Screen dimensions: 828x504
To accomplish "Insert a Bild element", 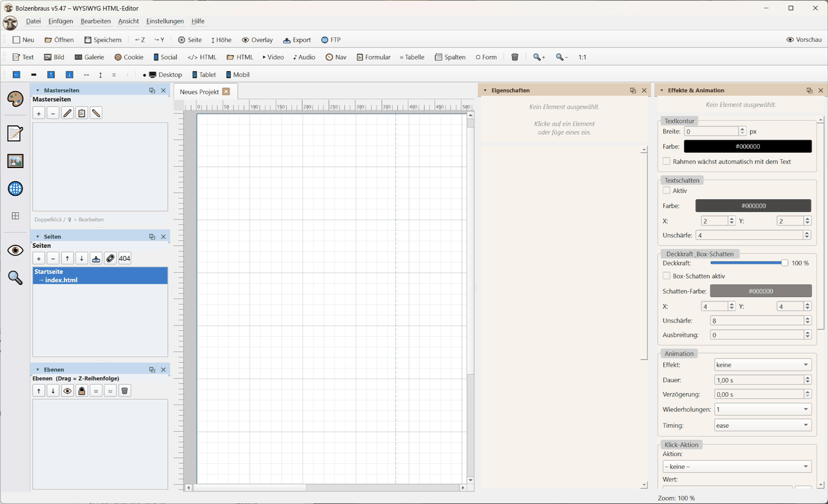I will click(54, 57).
